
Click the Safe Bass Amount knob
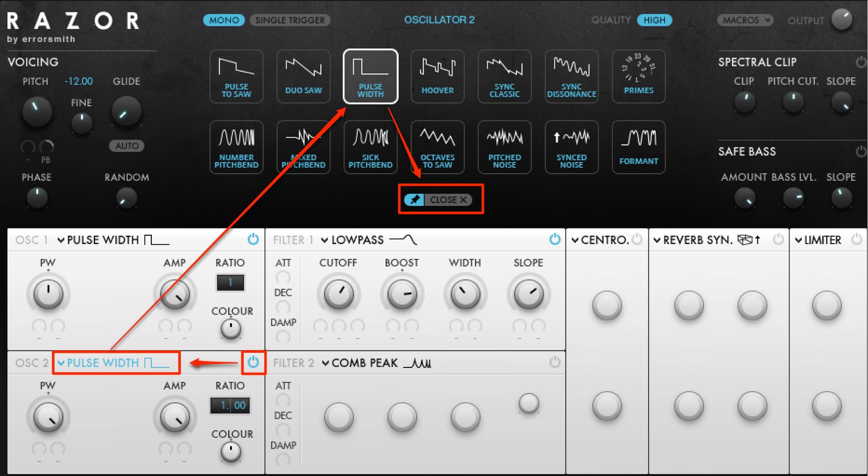pos(745,197)
